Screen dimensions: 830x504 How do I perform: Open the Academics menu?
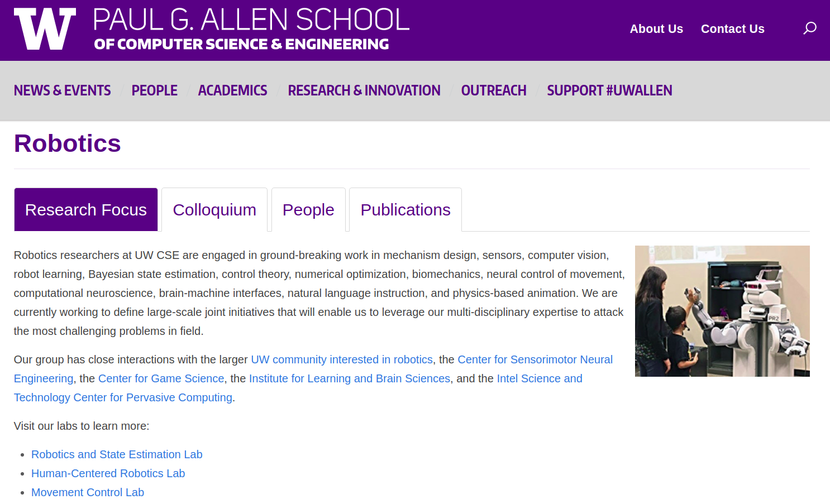click(232, 90)
